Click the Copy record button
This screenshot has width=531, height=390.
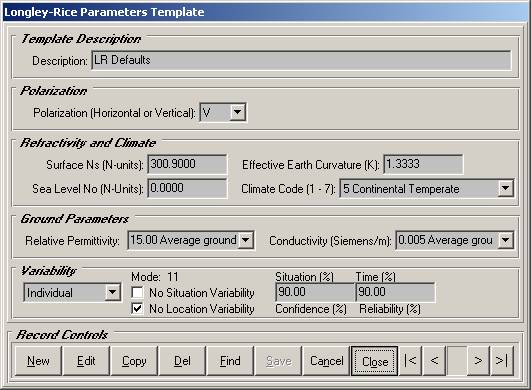pyautogui.click(x=134, y=361)
